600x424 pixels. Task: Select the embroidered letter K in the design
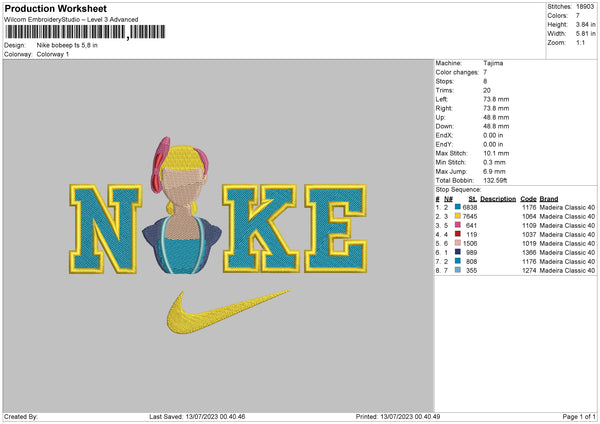click(x=259, y=228)
